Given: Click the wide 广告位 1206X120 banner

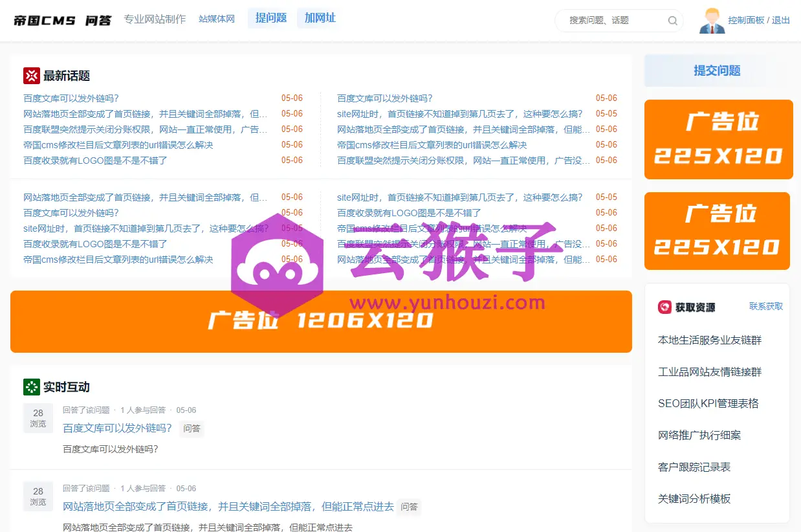Looking at the screenshot, I should click(321, 322).
